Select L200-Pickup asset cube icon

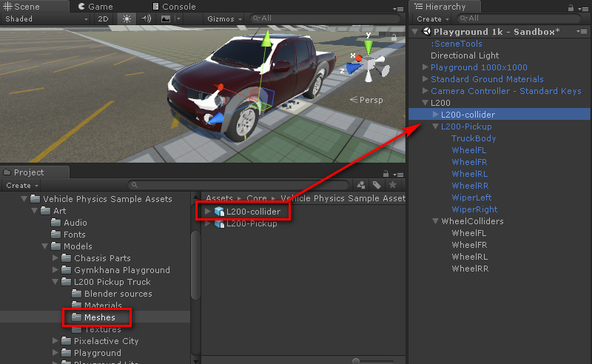(219, 223)
